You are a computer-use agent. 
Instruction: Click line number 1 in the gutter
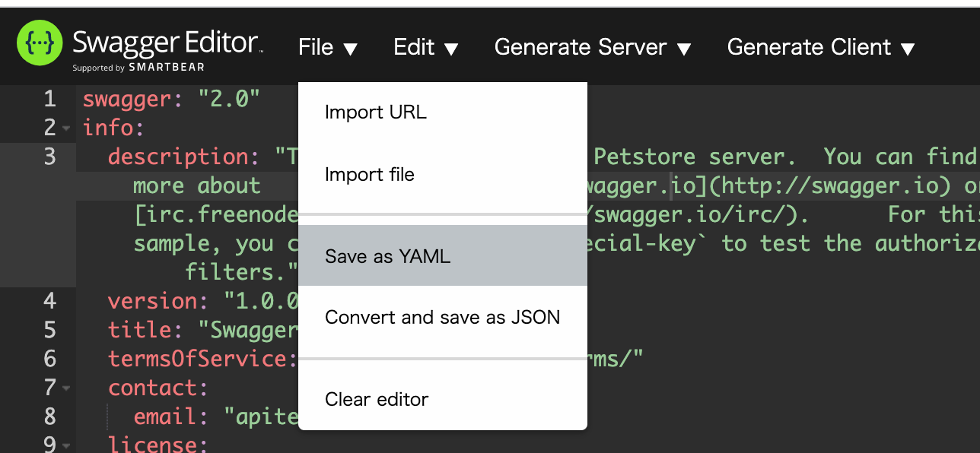pyautogui.click(x=49, y=99)
